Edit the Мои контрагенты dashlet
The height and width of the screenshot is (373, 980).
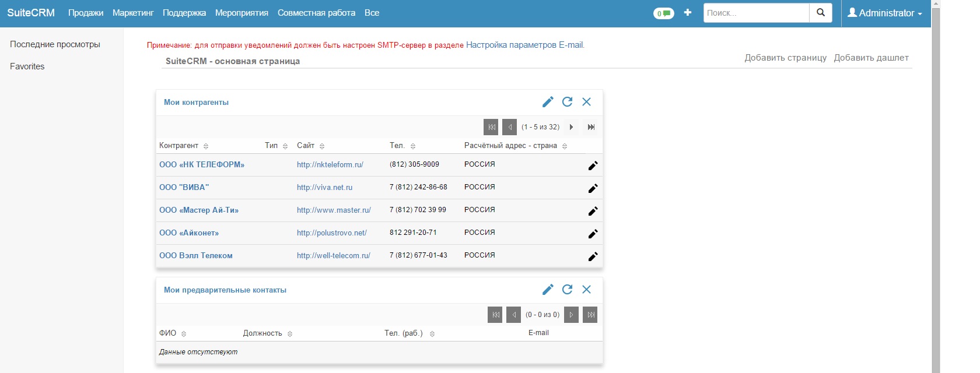[x=548, y=102]
